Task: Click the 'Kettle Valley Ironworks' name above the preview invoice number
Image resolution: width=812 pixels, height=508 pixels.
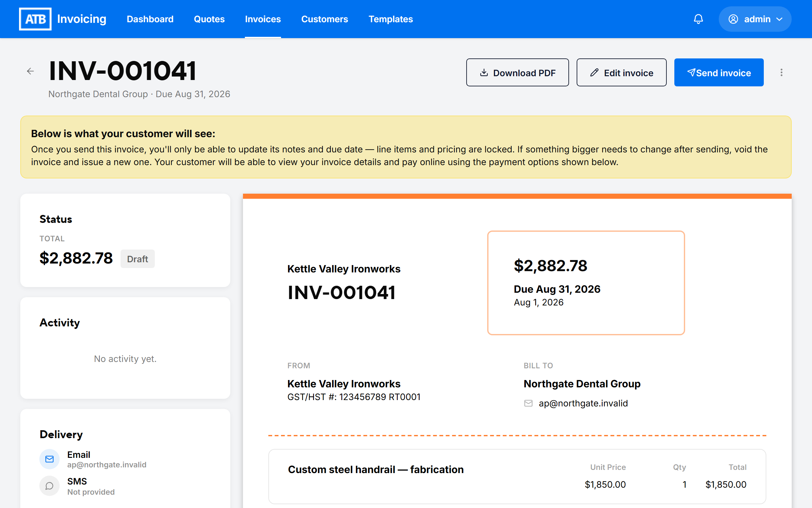Action: coord(344,269)
